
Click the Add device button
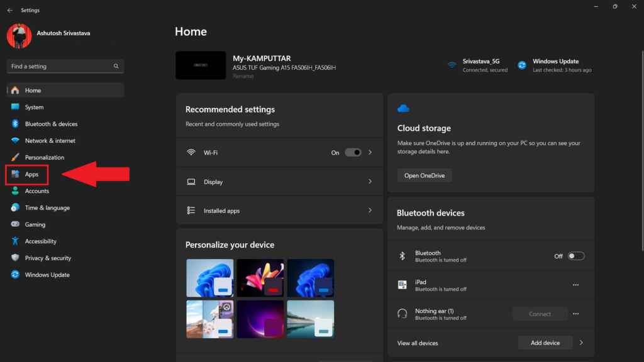click(545, 343)
